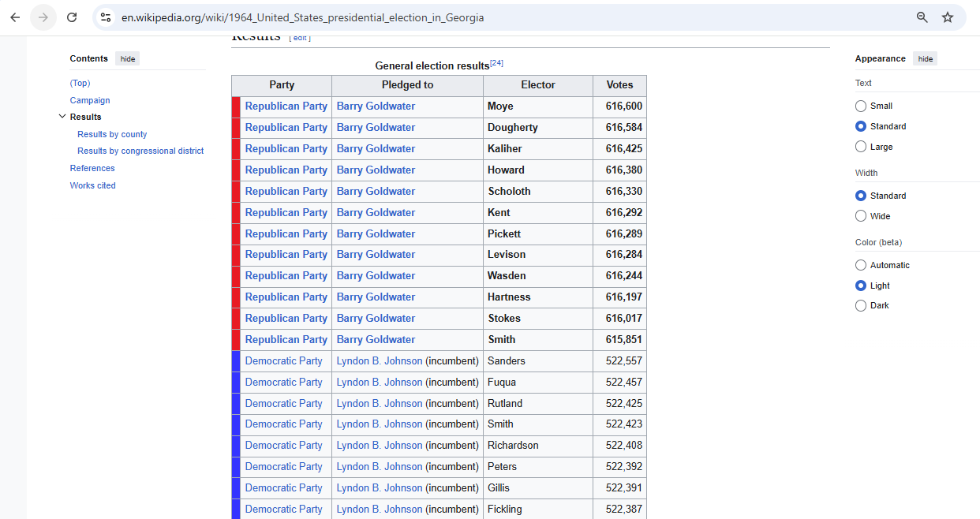Image resolution: width=980 pixels, height=519 pixels.
Task: Open Barry Goldwater link in Dougherty row
Action: pyautogui.click(x=376, y=127)
